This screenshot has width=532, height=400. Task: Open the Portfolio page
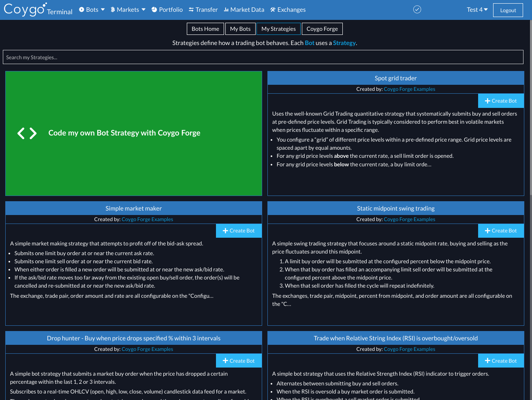coord(167,10)
